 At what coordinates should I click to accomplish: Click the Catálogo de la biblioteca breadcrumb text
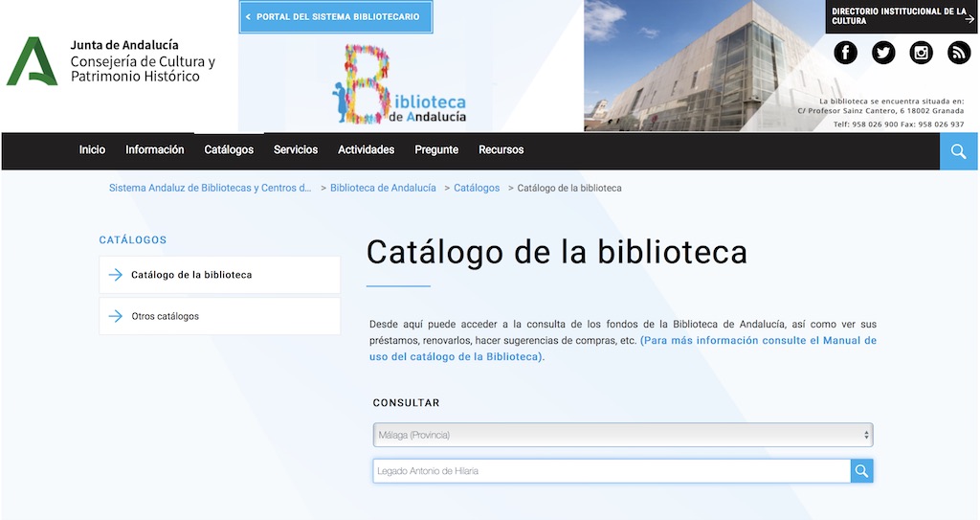coord(568,188)
